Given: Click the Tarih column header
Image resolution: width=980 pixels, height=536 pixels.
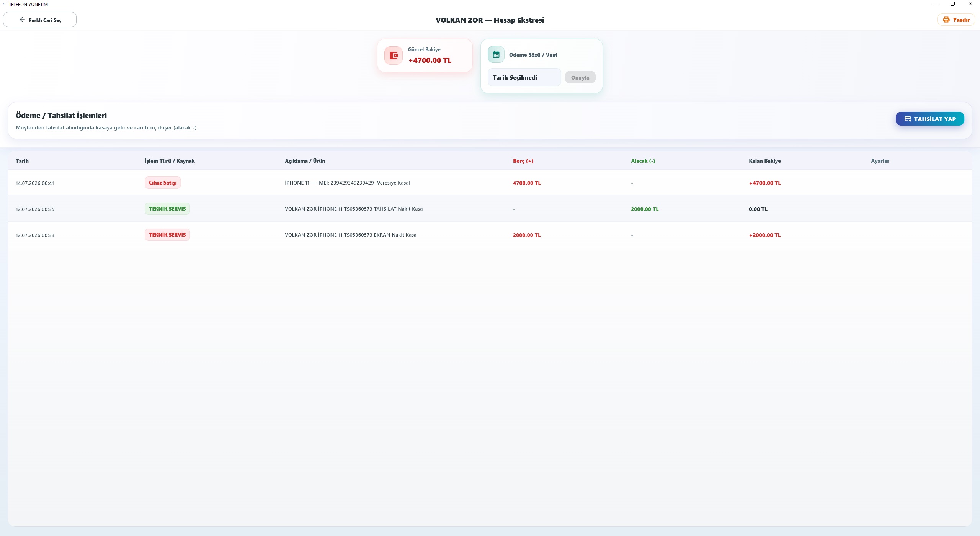Looking at the screenshot, I should (22, 161).
